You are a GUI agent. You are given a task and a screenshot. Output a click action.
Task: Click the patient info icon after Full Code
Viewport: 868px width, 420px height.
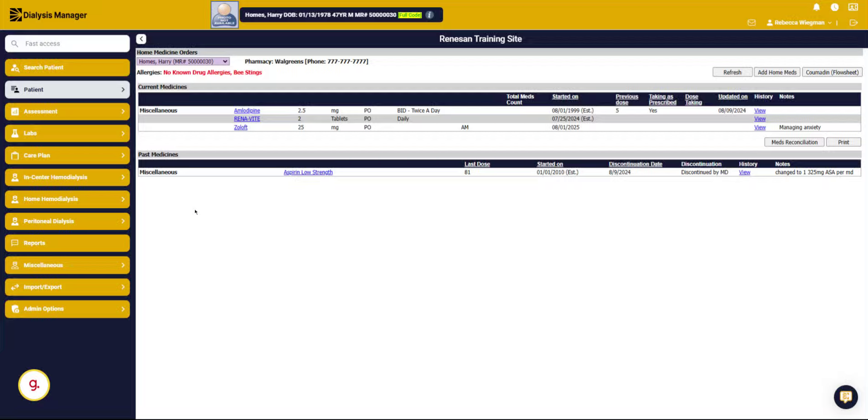pyautogui.click(x=429, y=15)
